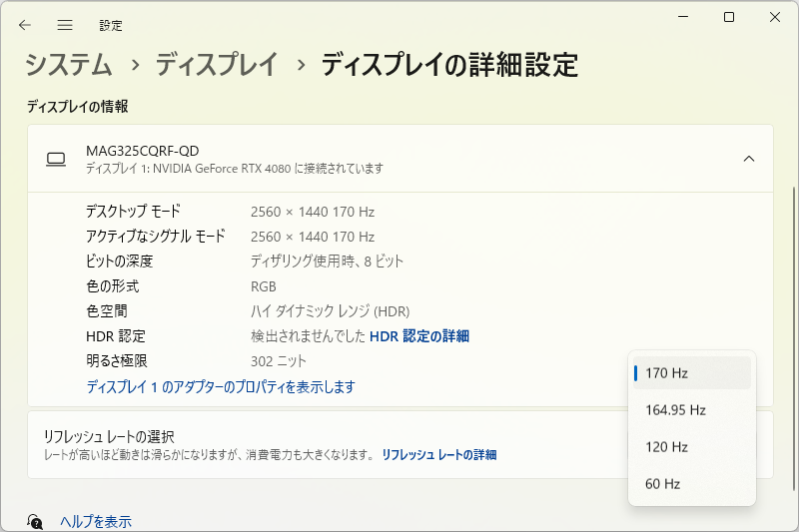The image size is (799, 532).
Task: Set refresh rate to 60 Hz
Action: point(691,484)
